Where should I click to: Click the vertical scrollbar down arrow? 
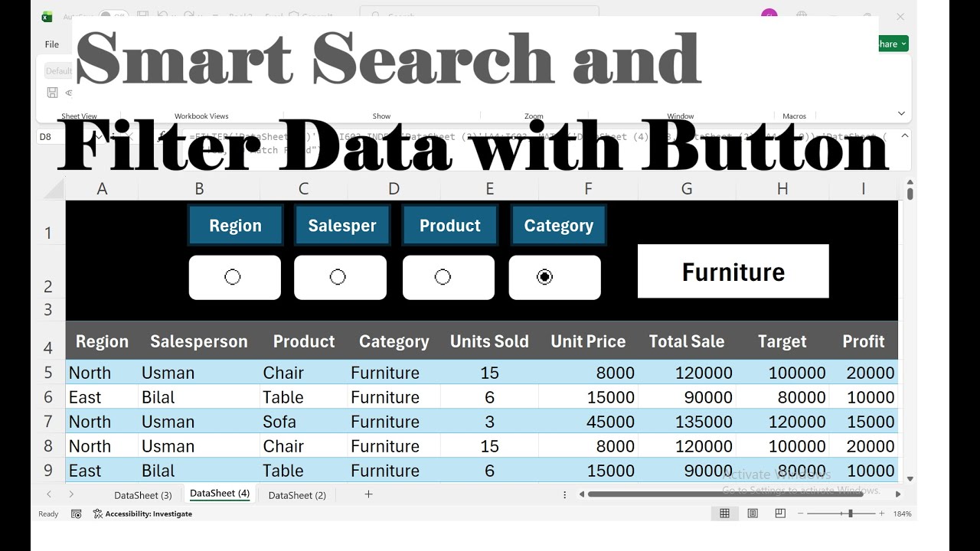coord(910,479)
